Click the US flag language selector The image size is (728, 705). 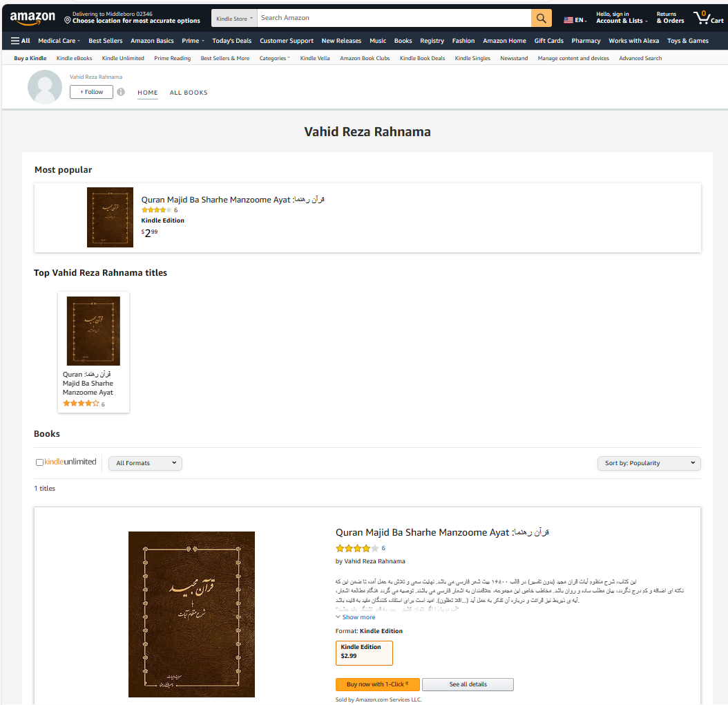pos(575,20)
